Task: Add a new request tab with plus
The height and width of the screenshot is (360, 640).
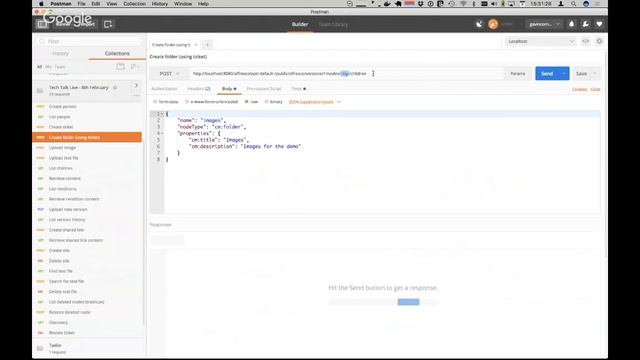Action: (x=207, y=44)
